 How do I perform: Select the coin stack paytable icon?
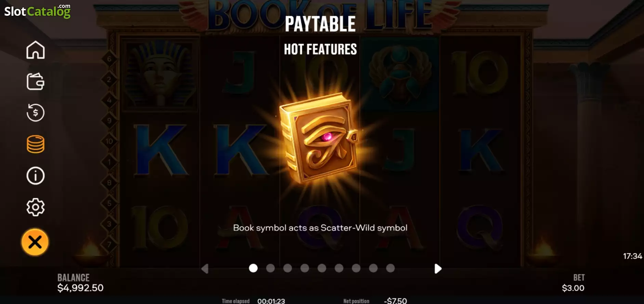point(36,144)
